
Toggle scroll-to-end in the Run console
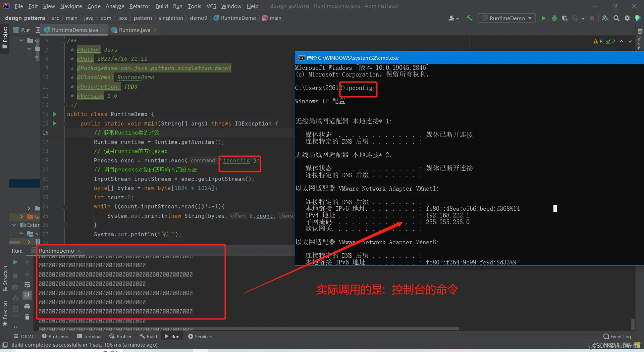pyautogui.click(x=27, y=295)
